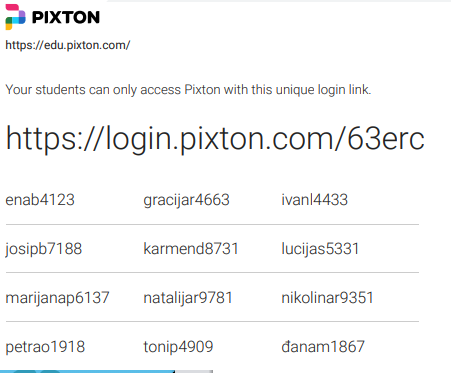451x373 pixels.
Task: Select username karmend8731
Action: point(191,249)
